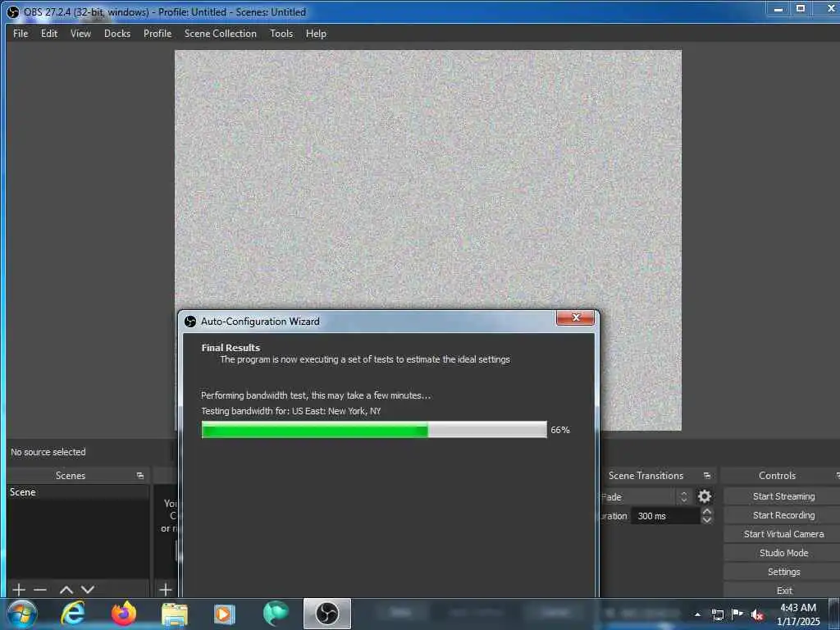Click Start Virtual Camera button
The height and width of the screenshot is (630, 840).
pyautogui.click(x=783, y=533)
